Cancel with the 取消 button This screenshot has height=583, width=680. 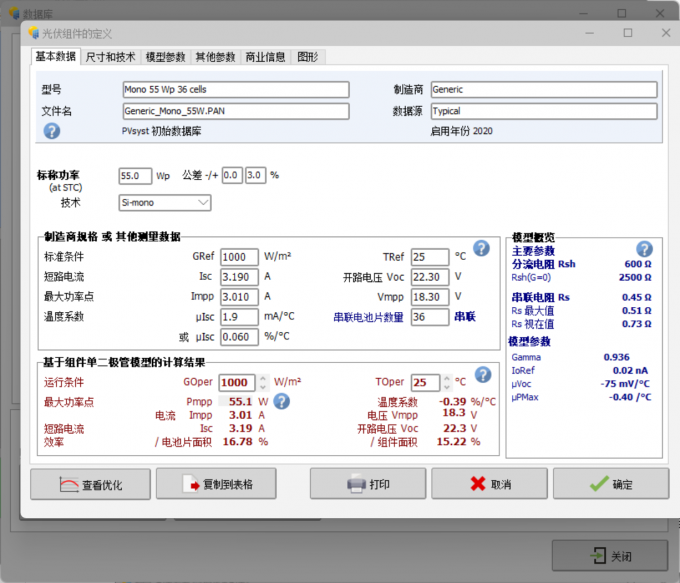[x=489, y=484]
